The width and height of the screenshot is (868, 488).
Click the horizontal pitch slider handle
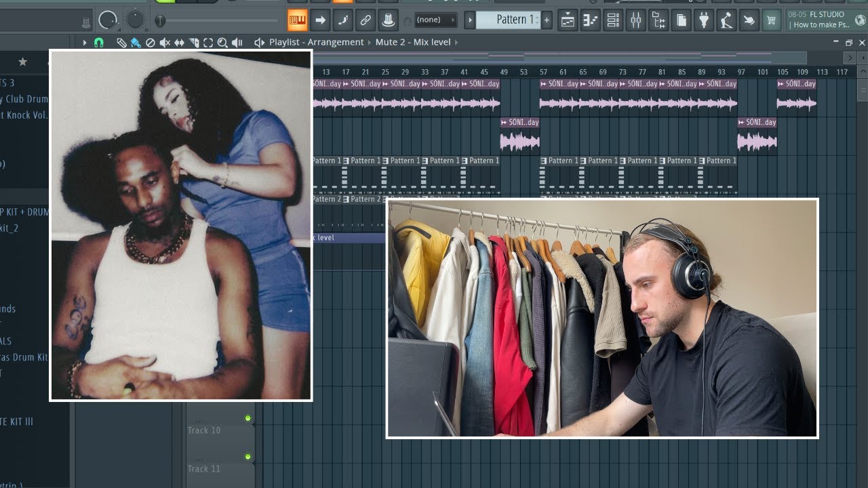click(x=160, y=21)
